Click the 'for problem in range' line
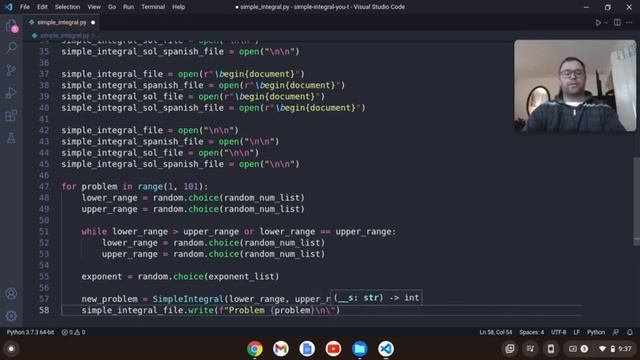Image resolution: width=640 pixels, height=360 pixels. coord(135,187)
